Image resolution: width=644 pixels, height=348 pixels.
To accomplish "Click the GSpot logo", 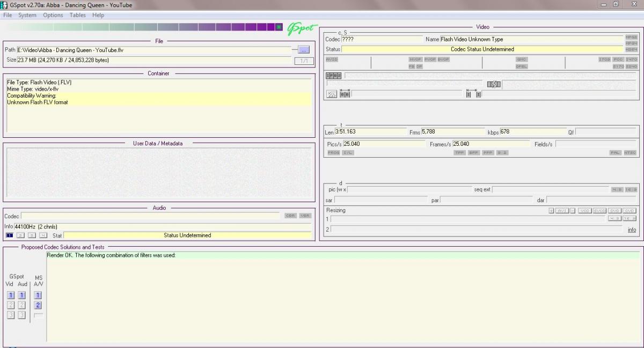I will [302, 28].
